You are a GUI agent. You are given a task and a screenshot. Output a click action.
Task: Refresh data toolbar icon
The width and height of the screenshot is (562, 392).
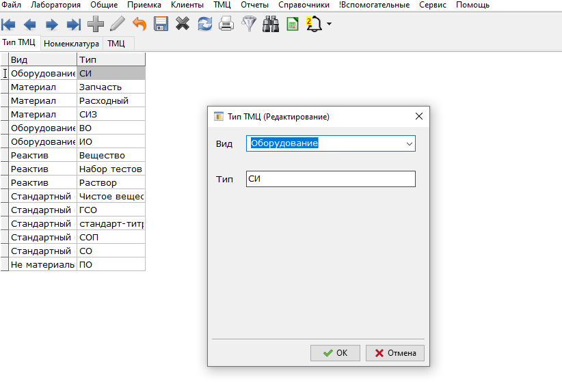tap(204, 24)
